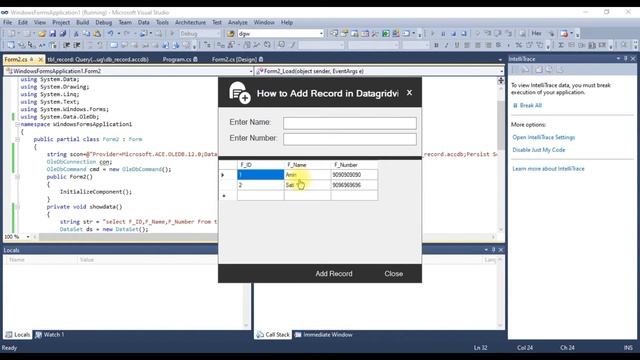Click the F_Name column header
Viewport: 640px width, 360px height.
click(x=307, y=165)
